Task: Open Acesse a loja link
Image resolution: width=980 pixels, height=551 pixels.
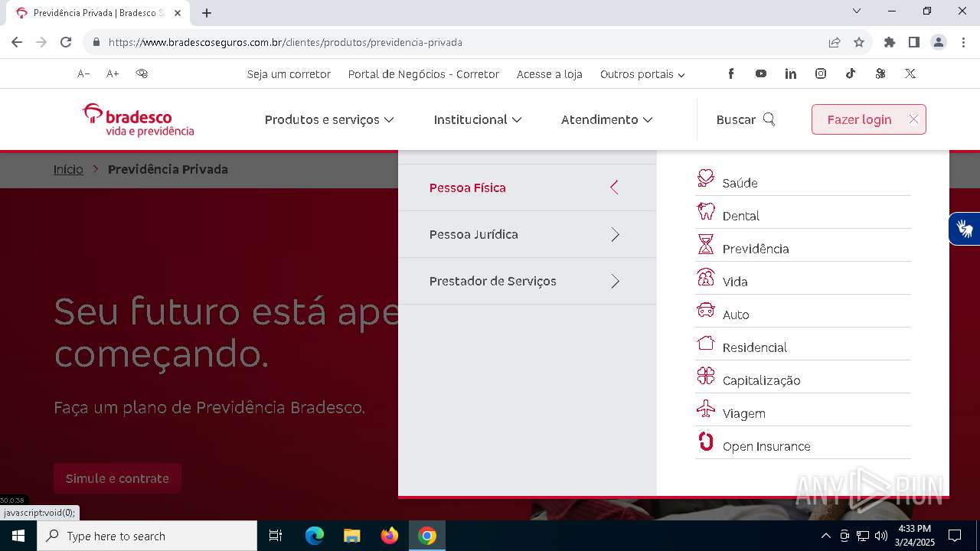Action: click(550, 74)
